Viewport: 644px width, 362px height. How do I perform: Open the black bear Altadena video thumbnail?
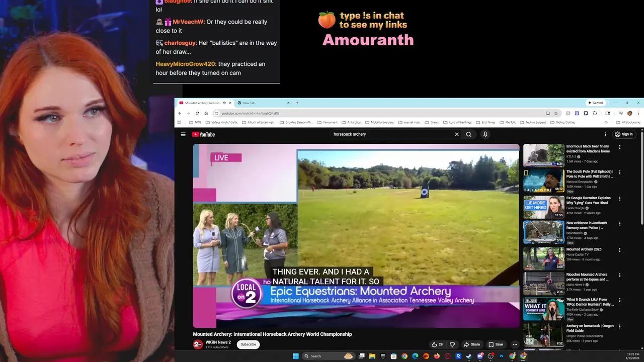pyautogui.click(x=544, y=155)
